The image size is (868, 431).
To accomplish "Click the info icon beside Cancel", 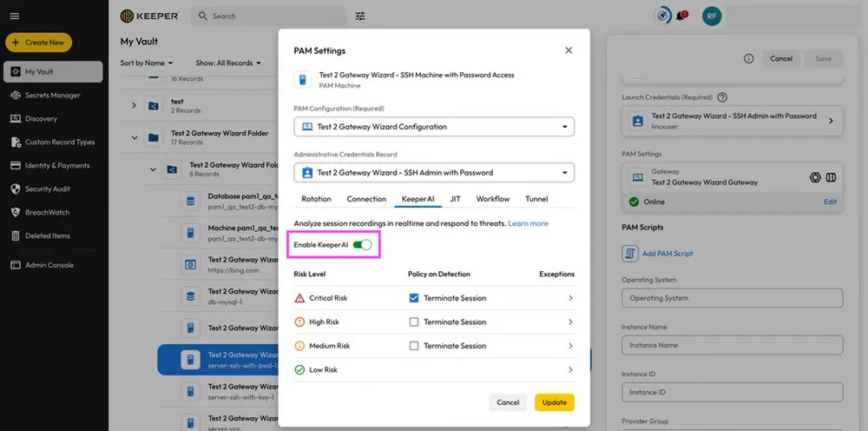I will coord(748,58).
